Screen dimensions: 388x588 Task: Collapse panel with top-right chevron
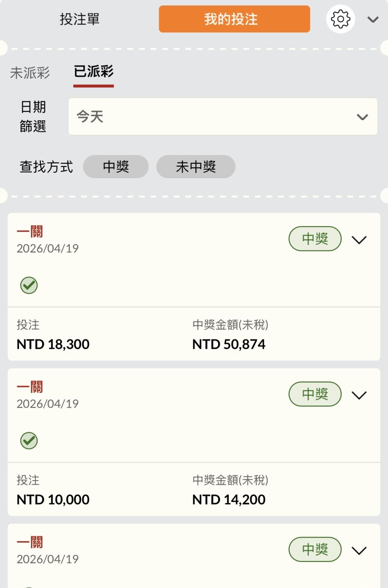pos(373,19)
